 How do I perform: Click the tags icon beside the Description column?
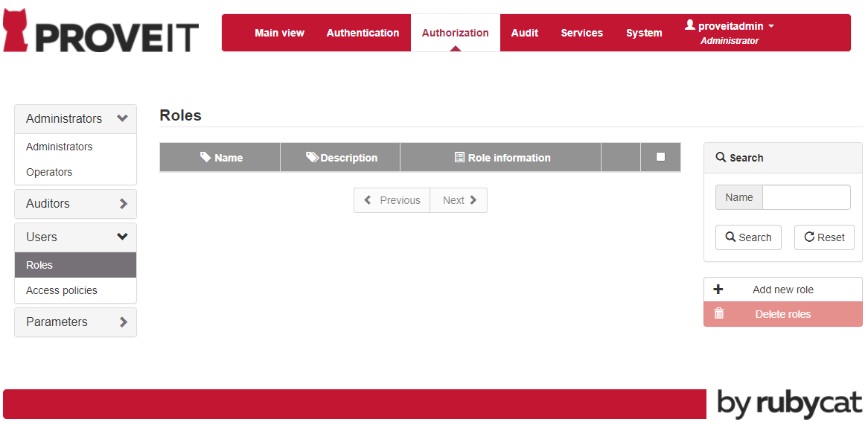coord(312,157)
